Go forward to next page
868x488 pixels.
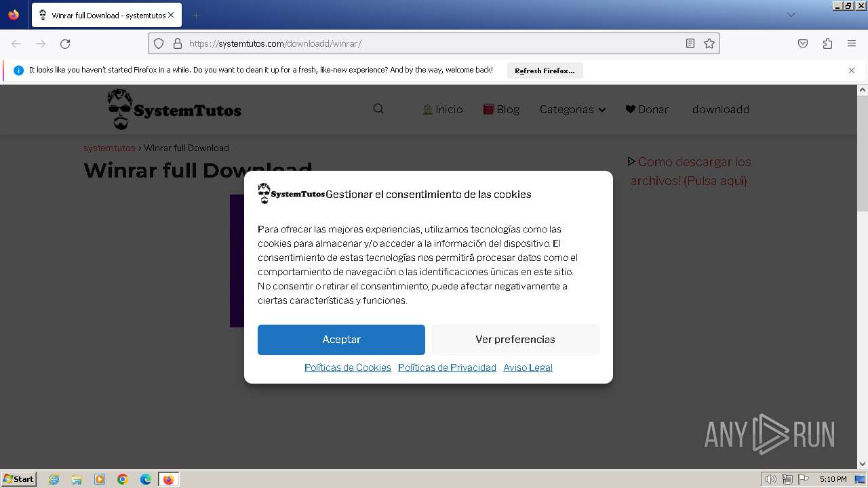click(x=41, y=43)
